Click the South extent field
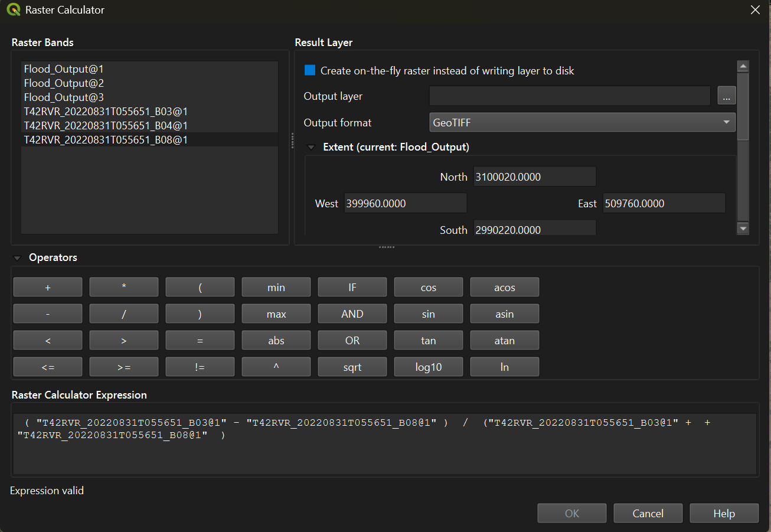This screenshot has height=532, width=771. point(535,229)
